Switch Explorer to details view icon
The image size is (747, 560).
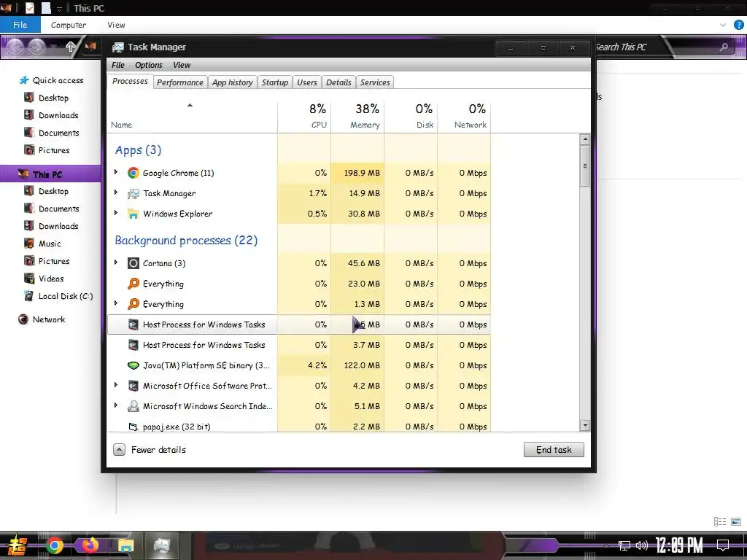click(720, 522)
